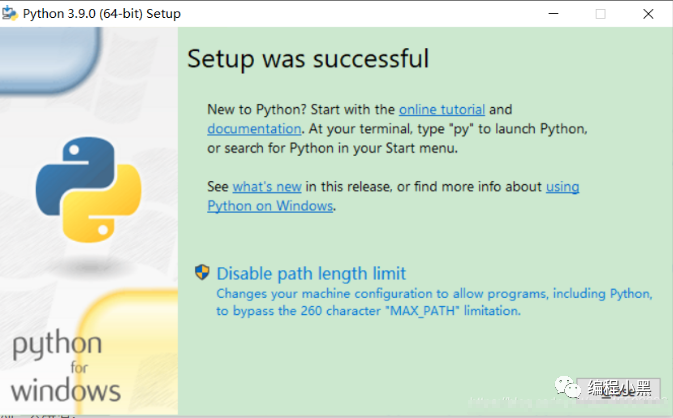Open the documentation link

click(254, 129)
